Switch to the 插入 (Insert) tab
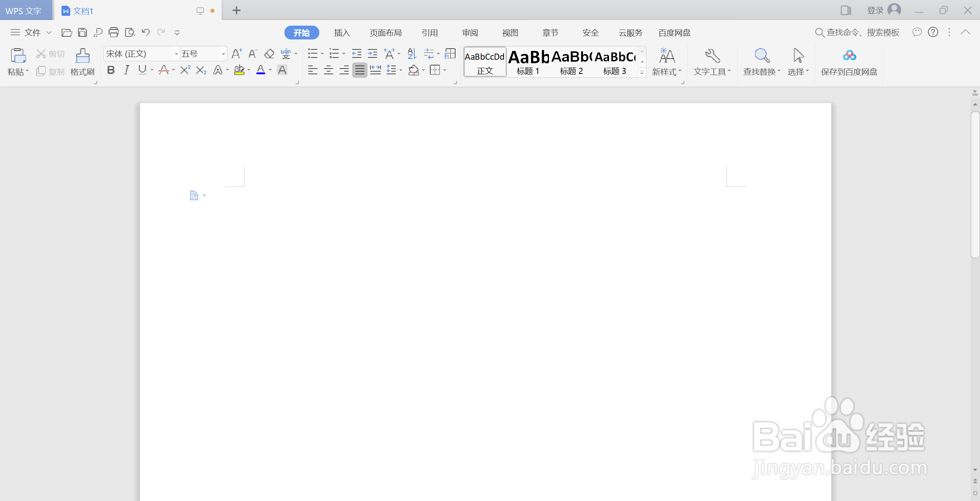This screenshot has width=980, height=501. coord(342,33)
